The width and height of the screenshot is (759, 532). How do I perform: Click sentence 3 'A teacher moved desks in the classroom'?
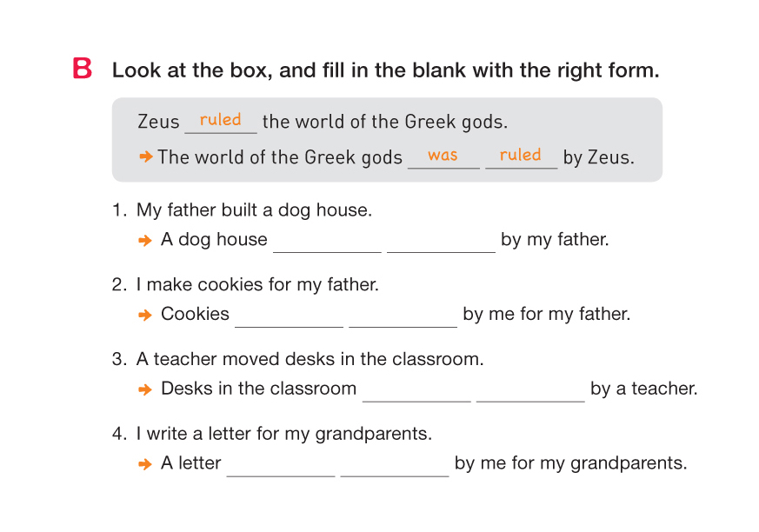click(x=310, y=359)
